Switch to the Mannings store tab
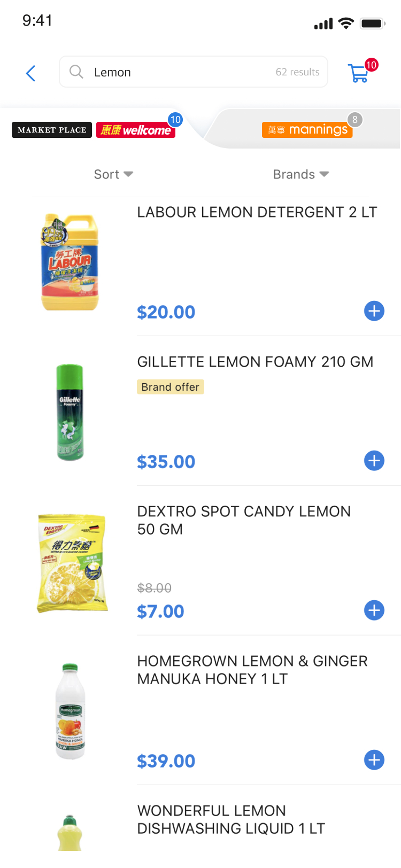 click(307, 130)
